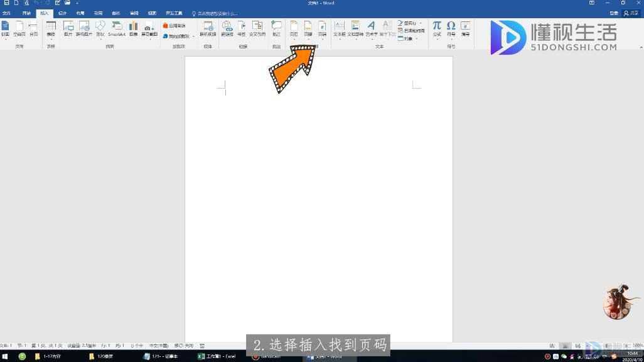This screenshot has width=644, height=362.
Task: Switch to the Review ribbon tab
Action: [x=134, y=13]
